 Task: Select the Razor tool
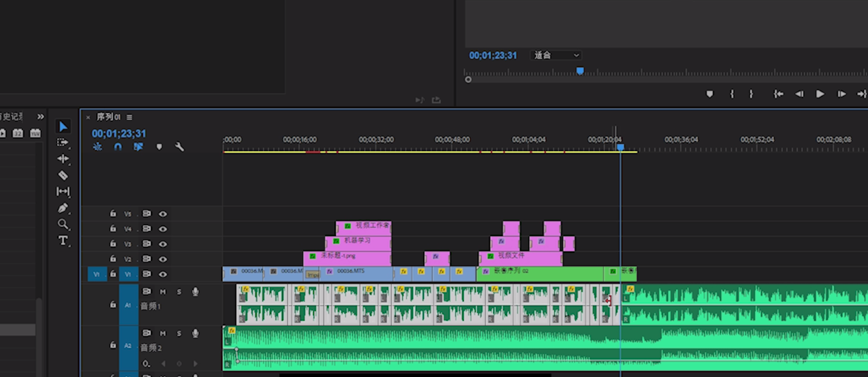[x=63, y=176]
